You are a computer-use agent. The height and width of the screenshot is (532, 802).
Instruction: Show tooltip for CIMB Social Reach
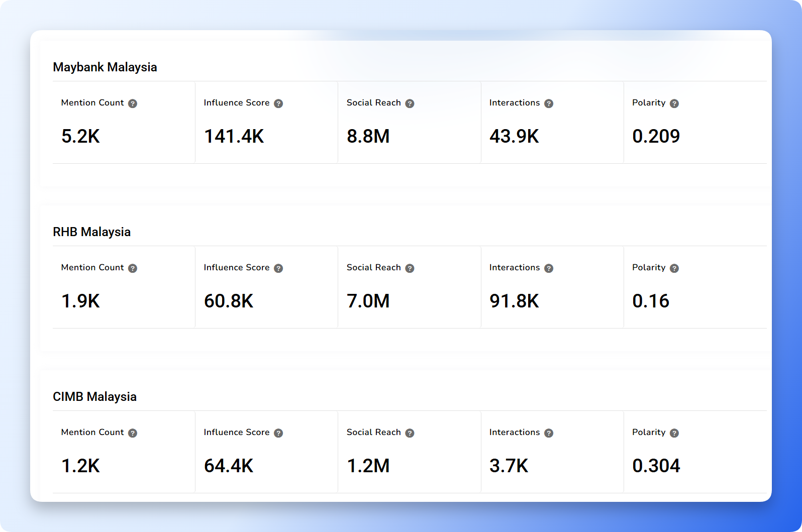tap(410, 433)
